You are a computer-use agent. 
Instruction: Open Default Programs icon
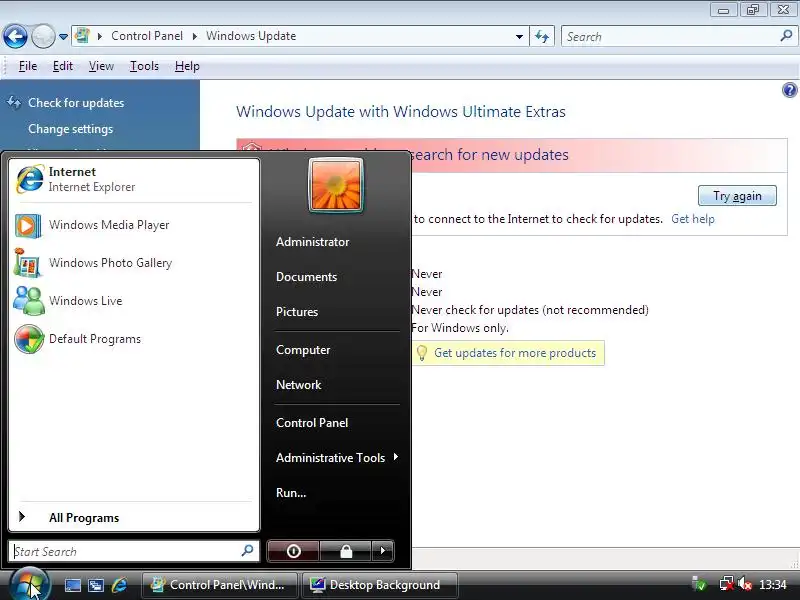29,339
